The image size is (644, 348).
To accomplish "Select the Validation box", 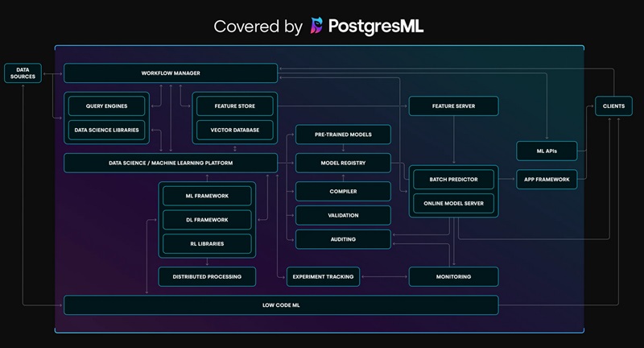I will pyautogui.click(x=343, y=215).
